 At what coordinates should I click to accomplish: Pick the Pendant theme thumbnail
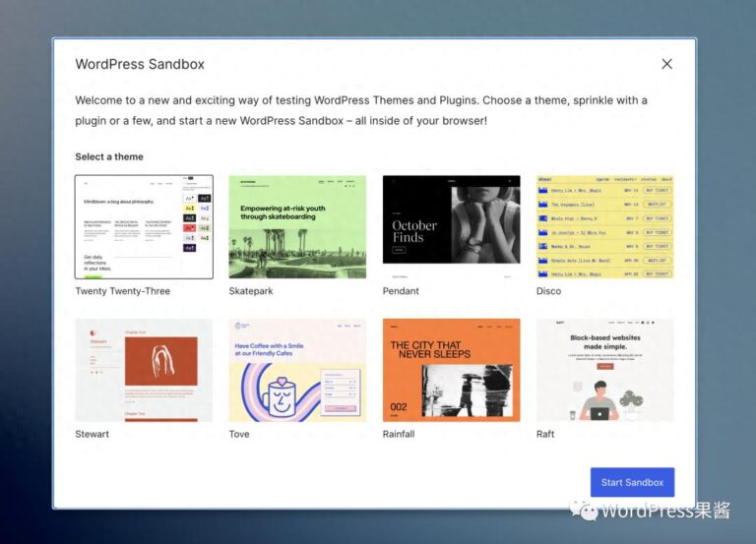(451, 227)
